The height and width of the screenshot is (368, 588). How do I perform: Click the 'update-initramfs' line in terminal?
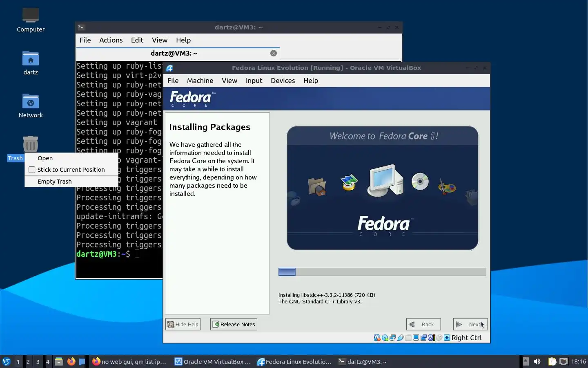pos(119,216)
